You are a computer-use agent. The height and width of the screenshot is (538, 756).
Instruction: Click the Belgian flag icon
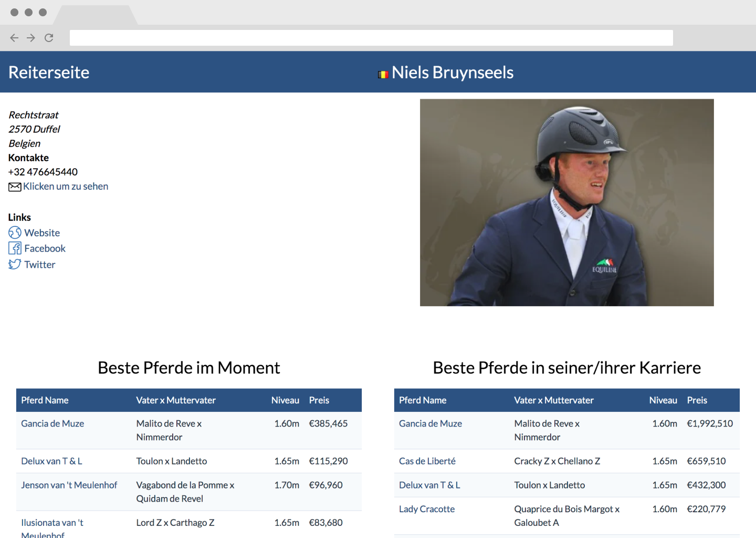(383, 75)
